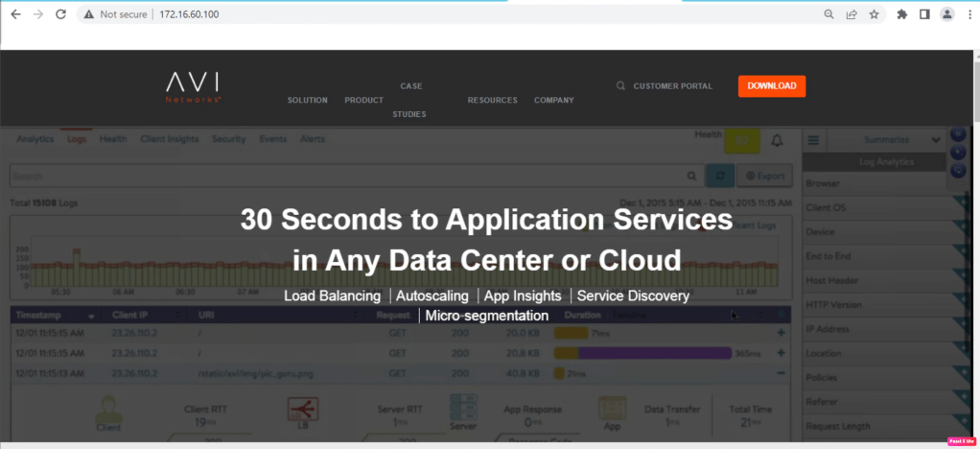Toggle the browser side panel icon

(924, 14)
